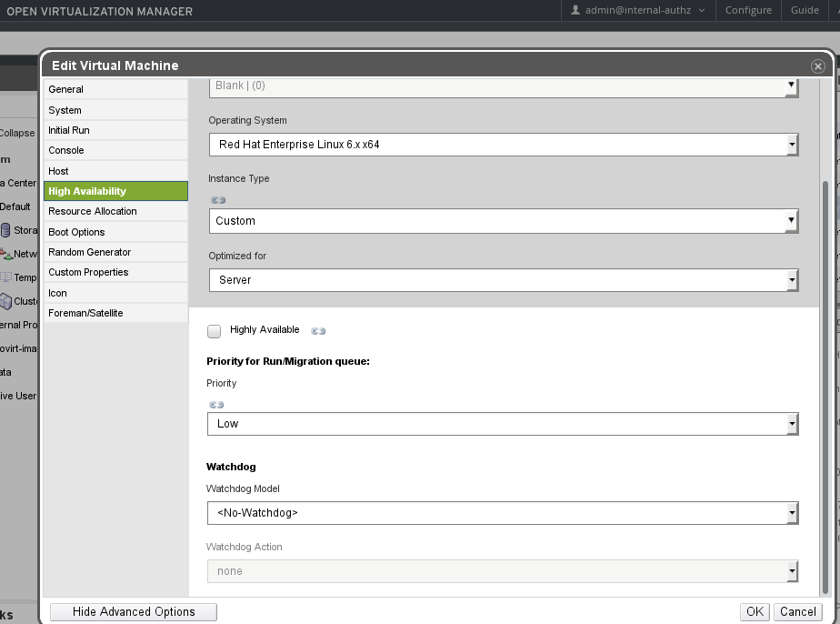The image size is (840, 624).
Task: Switch to the General tab
Action: (66, 89)
